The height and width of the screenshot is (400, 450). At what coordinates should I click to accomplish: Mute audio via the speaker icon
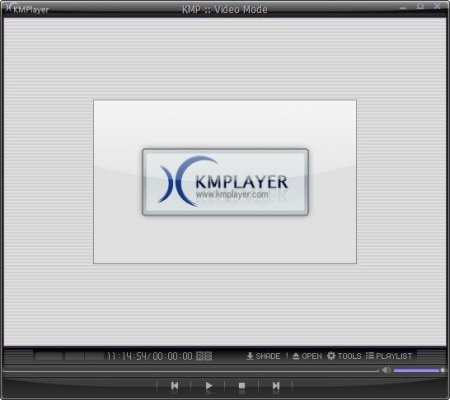[386, 370]
